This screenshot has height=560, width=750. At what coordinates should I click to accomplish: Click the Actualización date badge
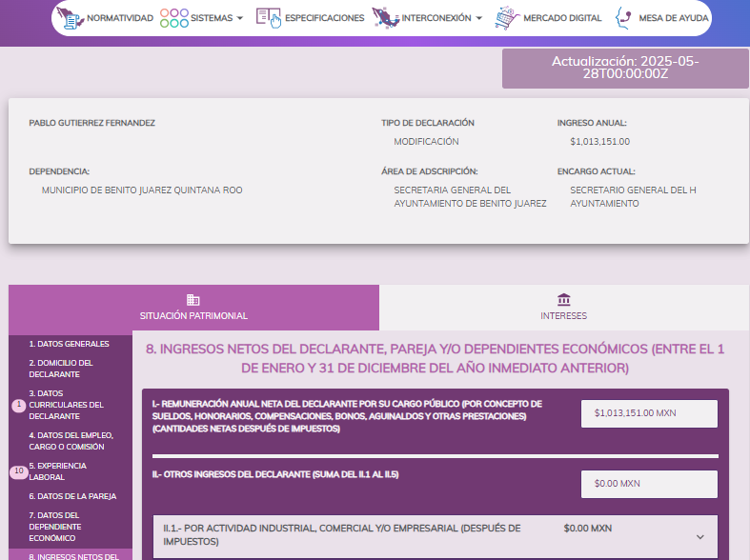click(625, 69)
